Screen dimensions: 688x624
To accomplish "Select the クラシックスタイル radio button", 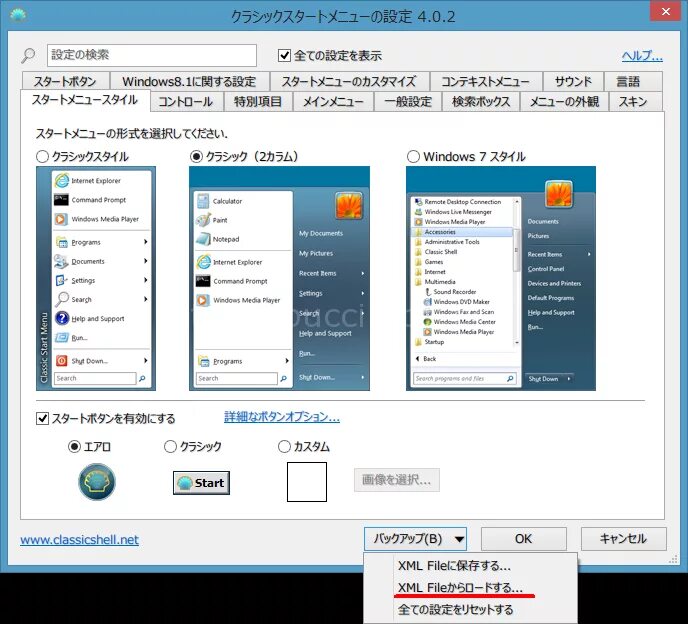I will click(42, 157).
